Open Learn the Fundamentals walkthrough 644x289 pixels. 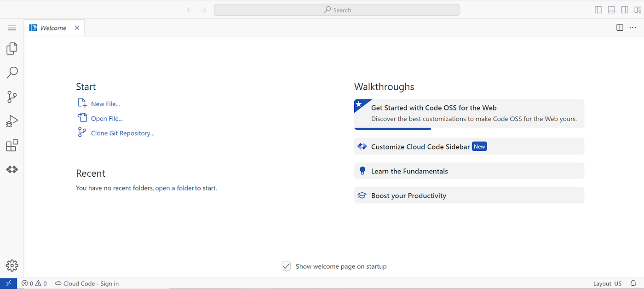click(x=469, y=171)
